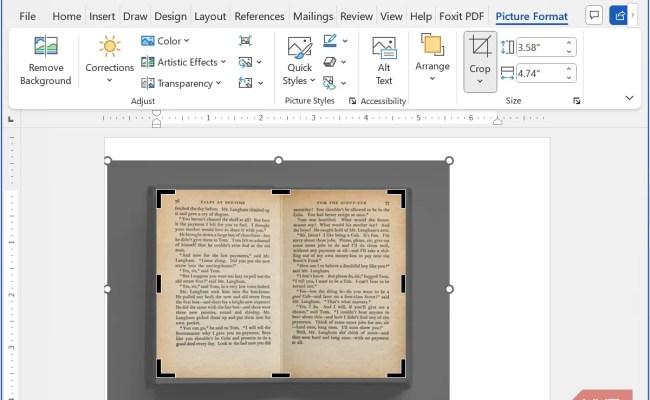This screenshot has height=400, width=650.
Task: Expand the Picture Effects dropdown arrow
Action: (x=344, y=62)
